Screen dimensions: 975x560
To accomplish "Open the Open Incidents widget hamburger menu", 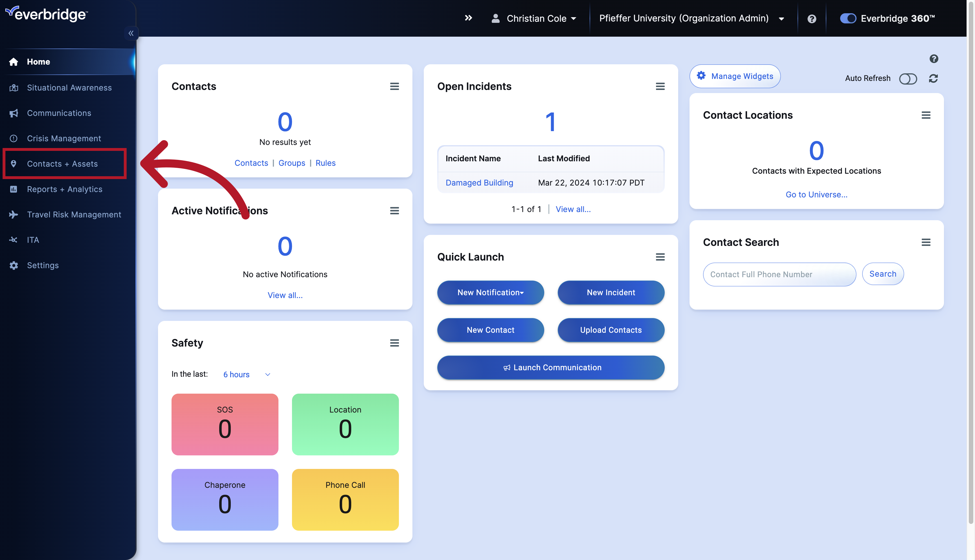I will click(660, 86).
